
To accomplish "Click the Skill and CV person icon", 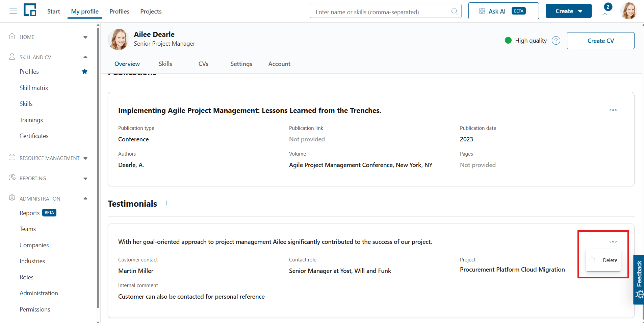I will tap(12, 56).
